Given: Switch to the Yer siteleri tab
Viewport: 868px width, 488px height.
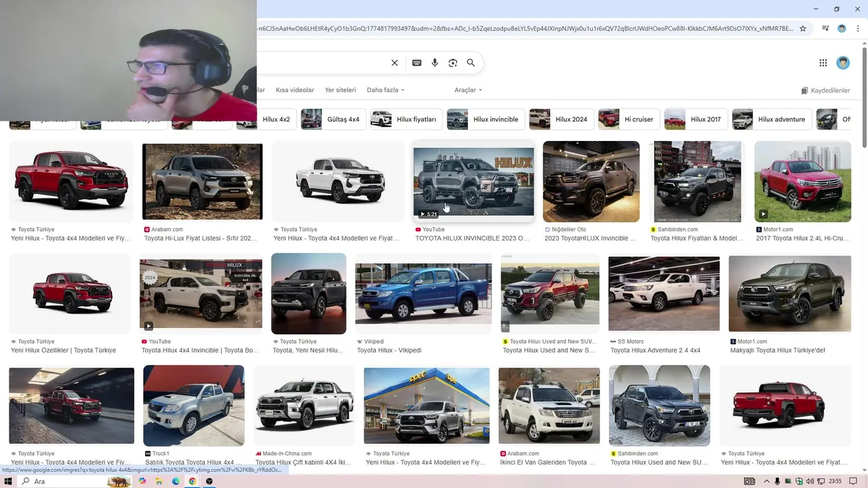Looking at the screenshot, I should (340, 90).
